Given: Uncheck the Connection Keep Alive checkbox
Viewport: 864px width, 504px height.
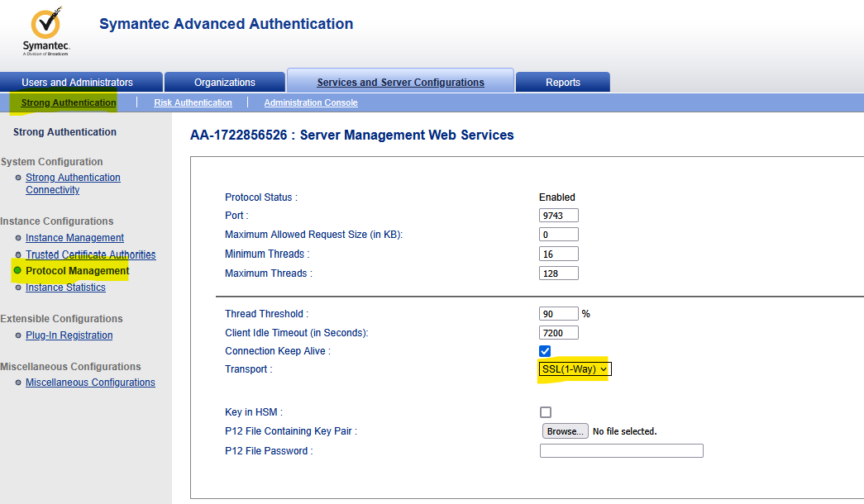Looking at the screenshot, I should pos(545,351).
